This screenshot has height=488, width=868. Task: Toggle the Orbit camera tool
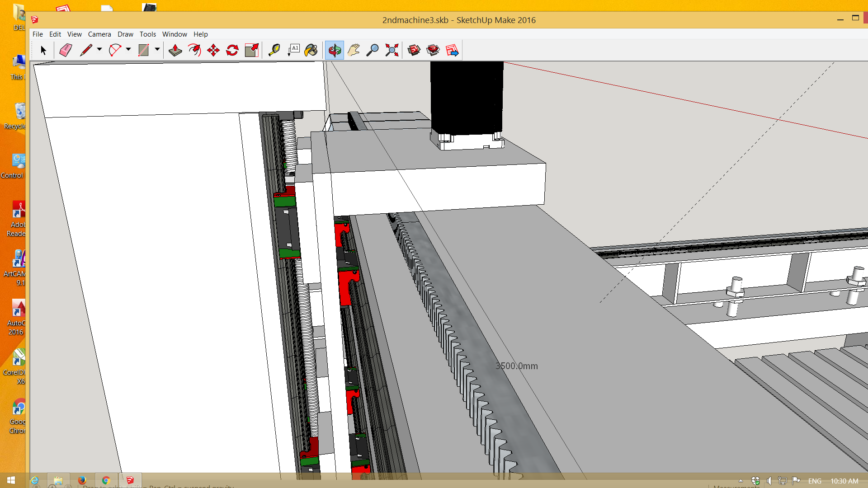coord(335,50)
